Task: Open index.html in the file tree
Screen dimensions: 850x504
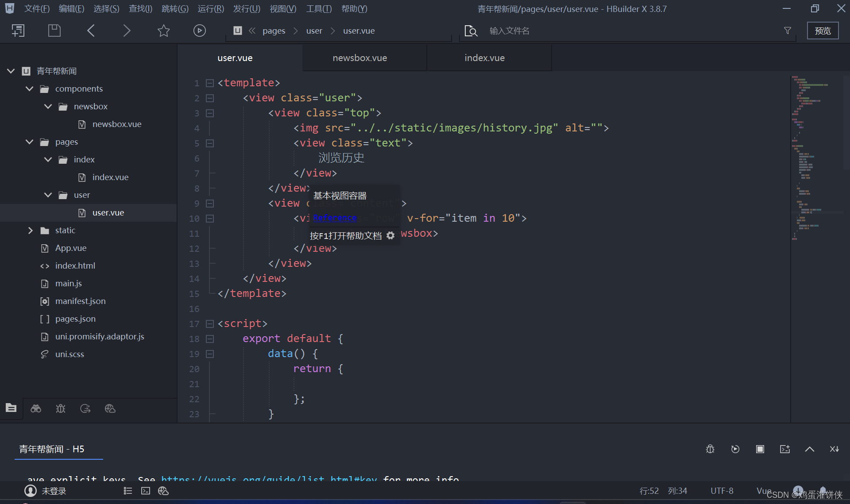Action: [75, 265]
